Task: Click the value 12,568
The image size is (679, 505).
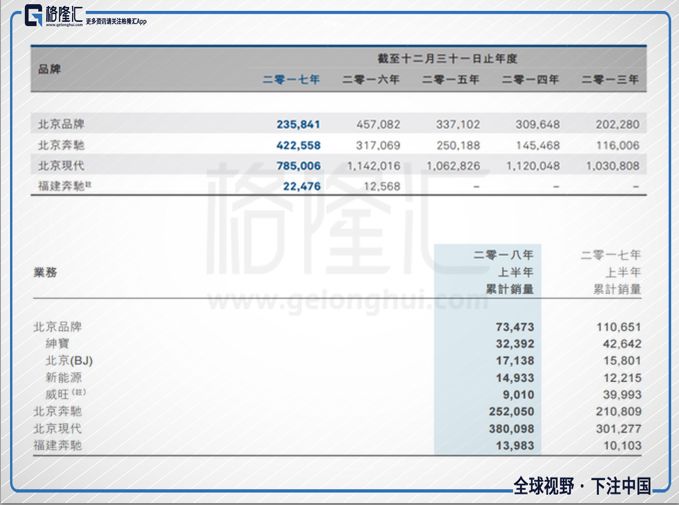Action: click(382, 187)
